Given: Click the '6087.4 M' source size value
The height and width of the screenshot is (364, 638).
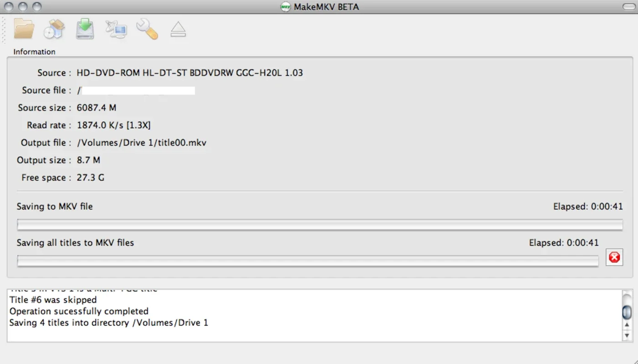Looking at the screenshot, I should (x=97, y=108).
